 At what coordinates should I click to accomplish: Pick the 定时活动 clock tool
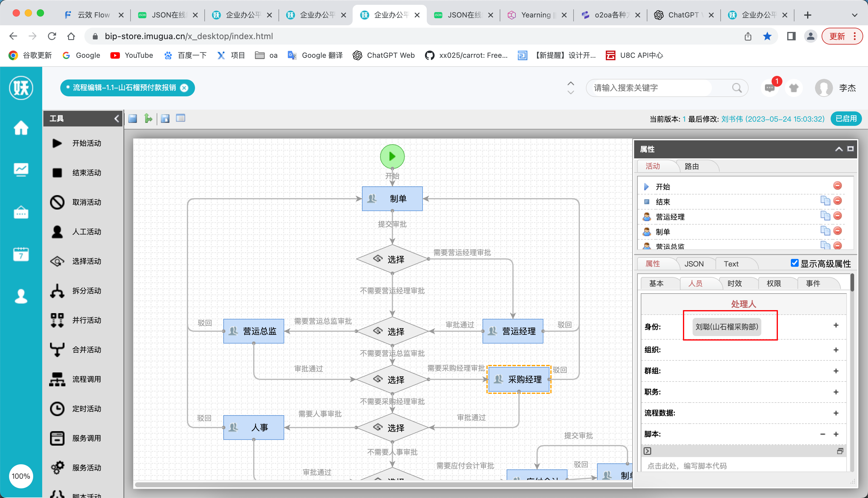(57, 409)
